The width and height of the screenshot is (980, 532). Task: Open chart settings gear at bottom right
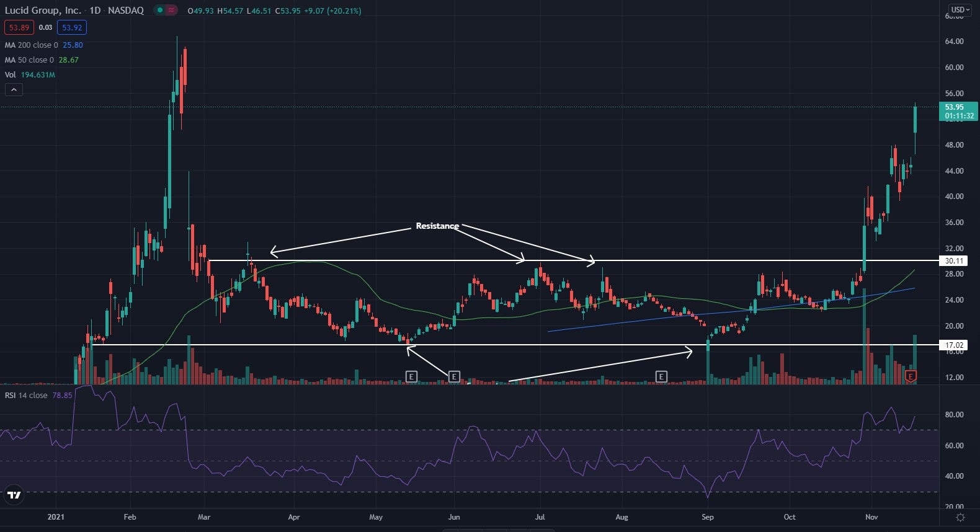pos(960,517)
